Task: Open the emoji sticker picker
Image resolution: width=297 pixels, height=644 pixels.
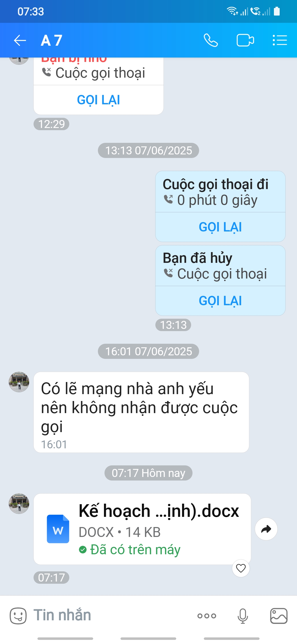Action: [x=18, y=616]
